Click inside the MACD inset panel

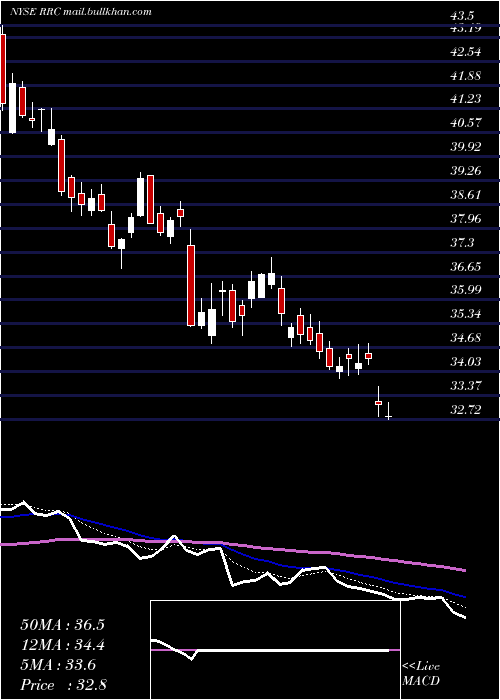(275, 650)
